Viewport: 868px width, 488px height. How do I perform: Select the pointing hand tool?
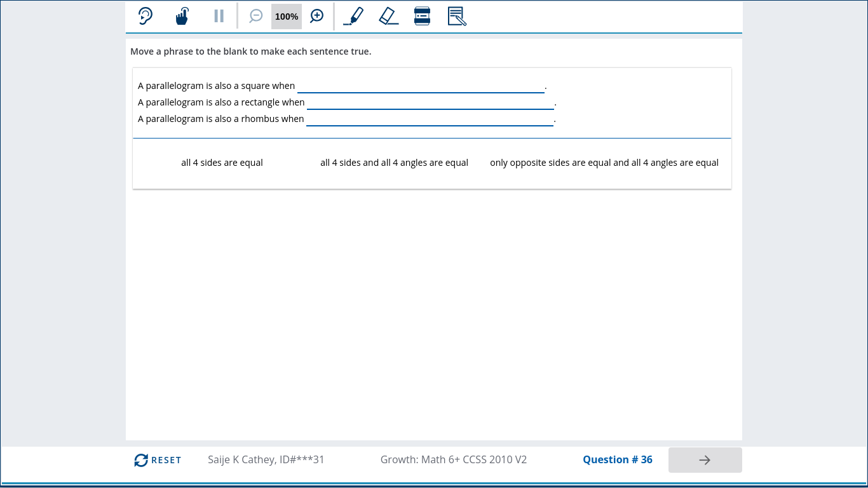tap(182, 16)
